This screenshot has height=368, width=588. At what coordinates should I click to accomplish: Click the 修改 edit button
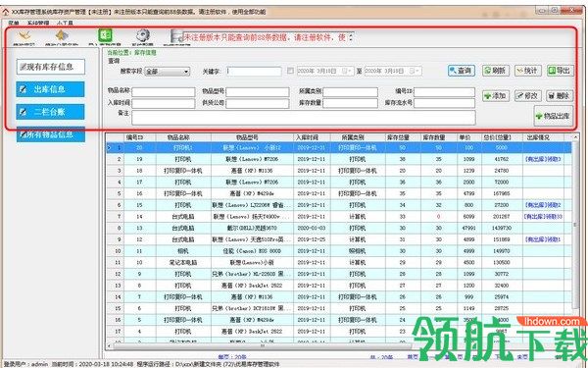coord(527,96)
